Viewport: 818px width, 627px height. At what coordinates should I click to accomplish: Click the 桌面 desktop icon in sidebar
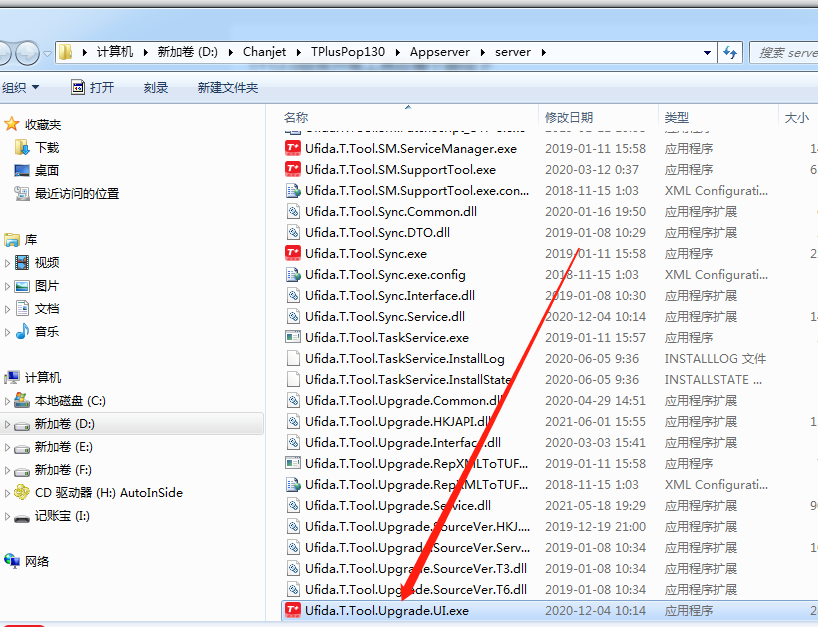[22, 170]
